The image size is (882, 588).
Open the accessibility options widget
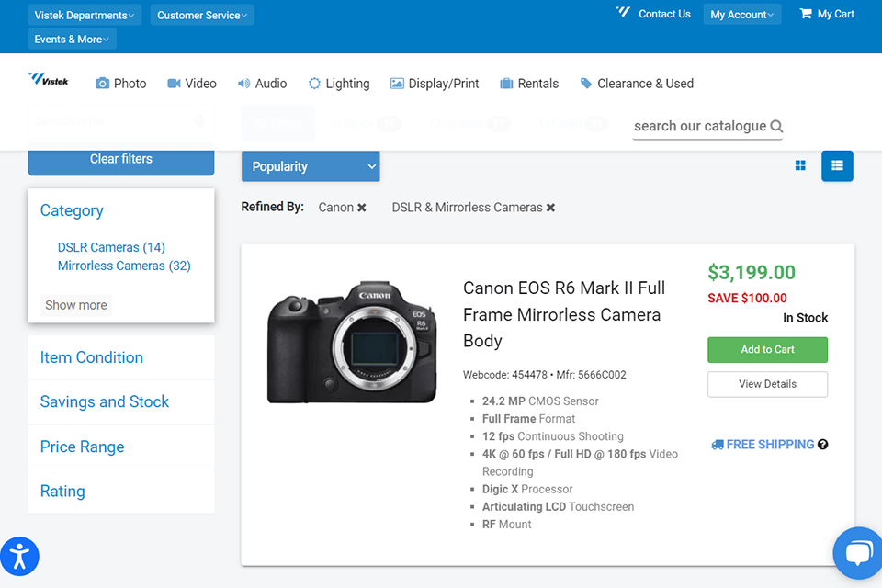[x=19, y=557]
